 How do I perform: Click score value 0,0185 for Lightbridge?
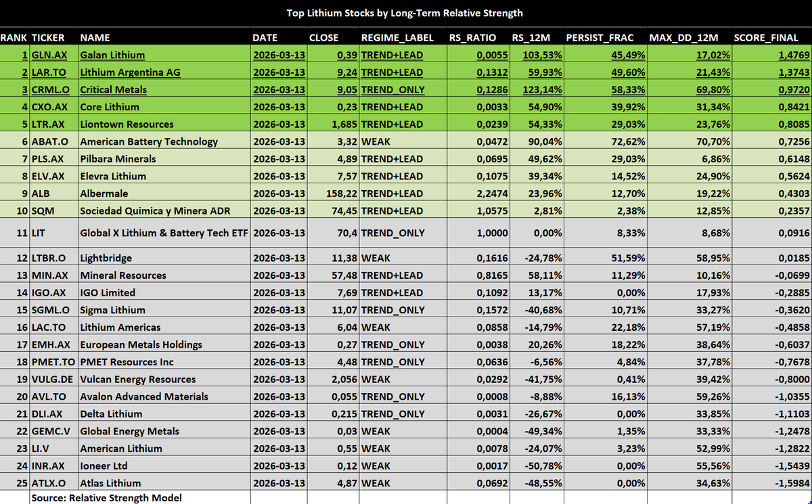(x=794, y=258)
